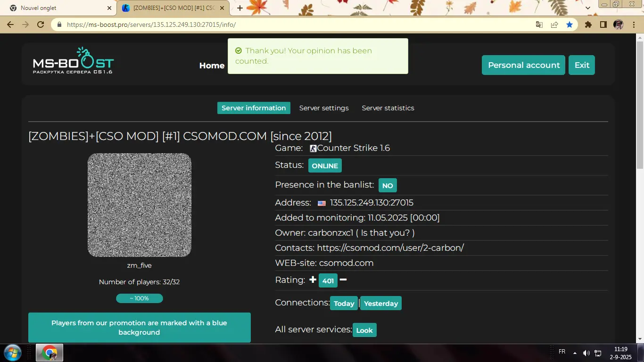Select the ZOMBIES CSO MOD browser tab
Viewport: 644px width, 362px height.
click(x=173, y=8)
